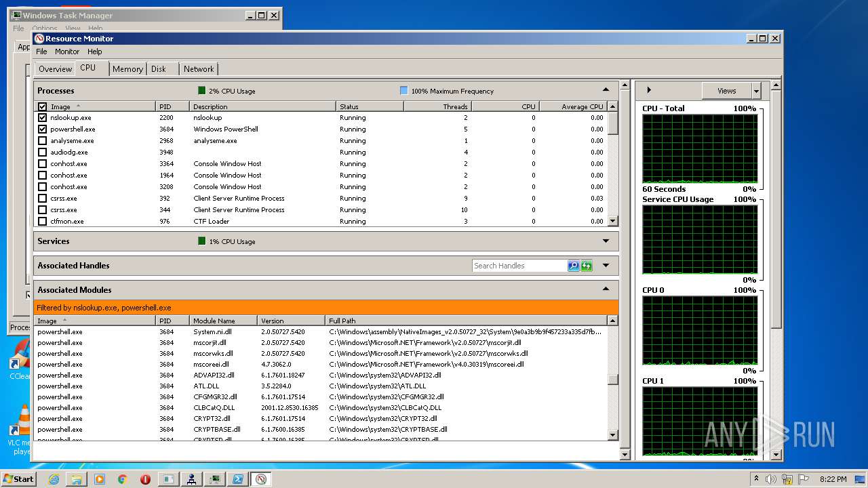Open Opera browser from the taskbar

tap(145, 479)
